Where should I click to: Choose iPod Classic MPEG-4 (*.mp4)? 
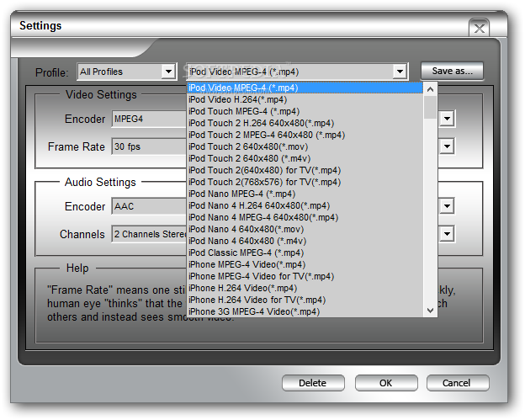(305, 253)
